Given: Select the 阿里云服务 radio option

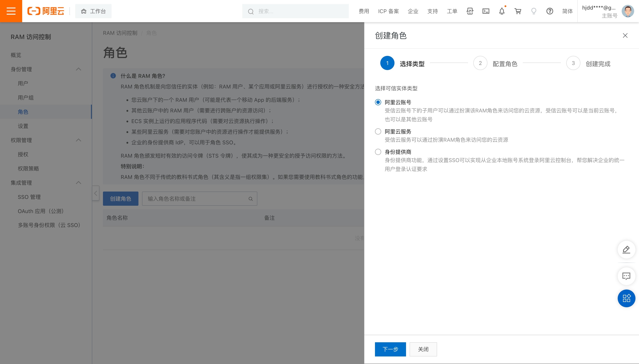Looking at the screenshot, I should (x=378, y=131).
